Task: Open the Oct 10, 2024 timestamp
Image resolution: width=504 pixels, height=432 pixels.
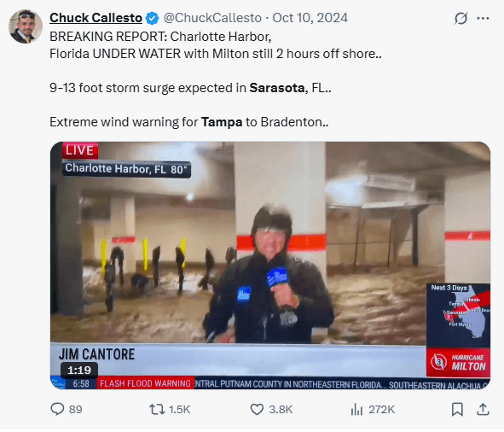Action: click(x=310, y=18)
